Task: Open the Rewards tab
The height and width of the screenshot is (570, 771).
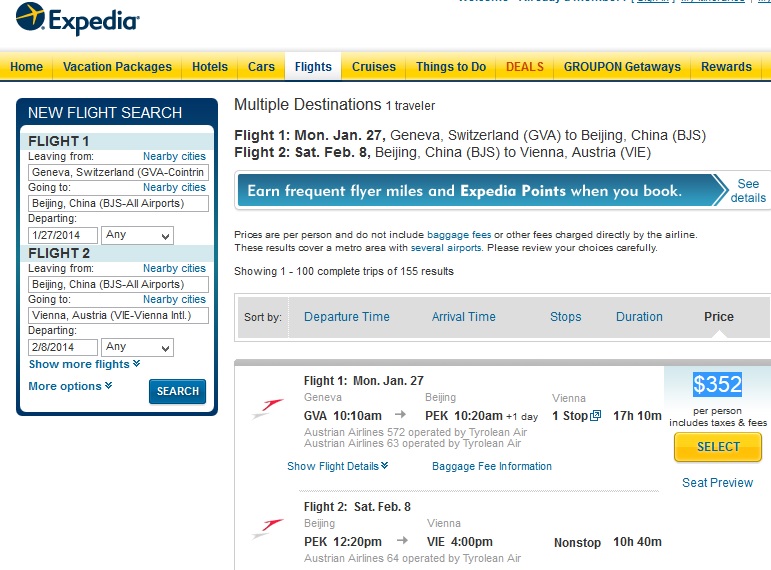Action: (726, 67)
